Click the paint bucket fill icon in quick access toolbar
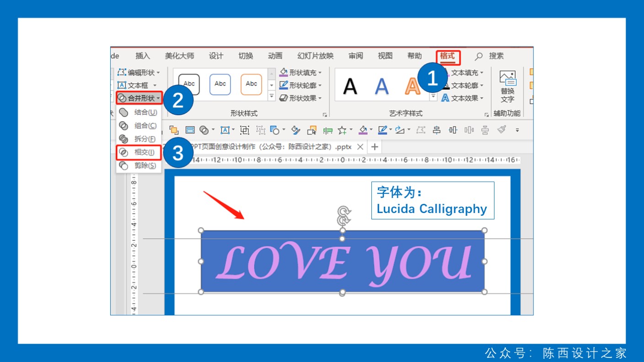644x362 pixels. tap(363, 130)
